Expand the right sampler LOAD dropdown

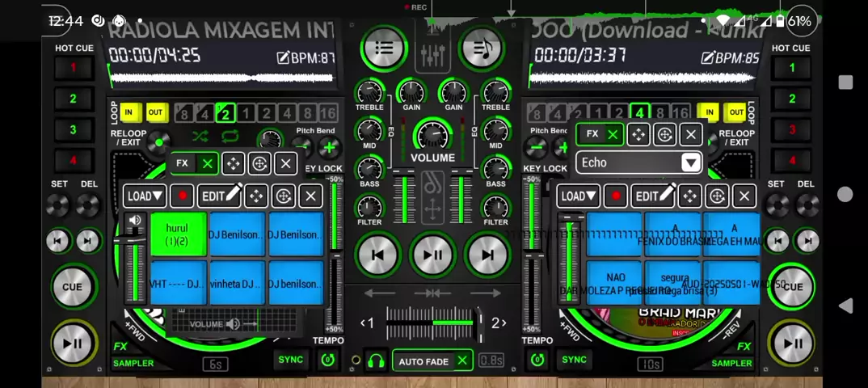[x=579, y=196]
